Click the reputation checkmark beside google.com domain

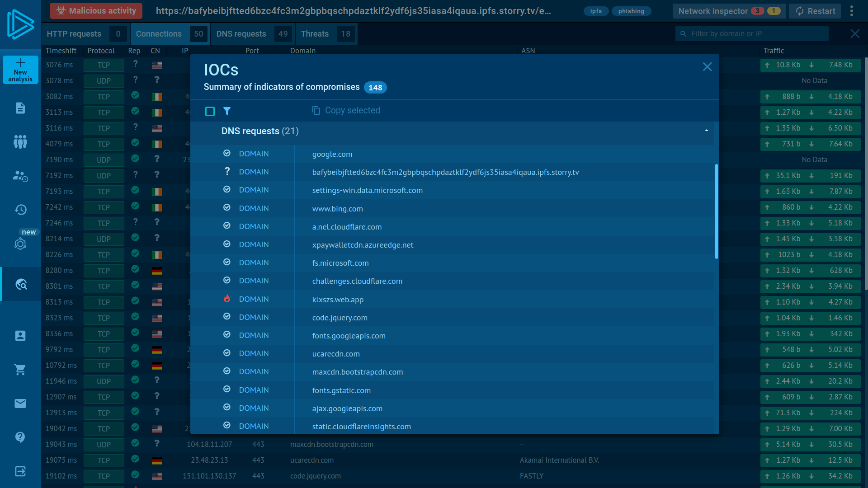click(226, 153)
